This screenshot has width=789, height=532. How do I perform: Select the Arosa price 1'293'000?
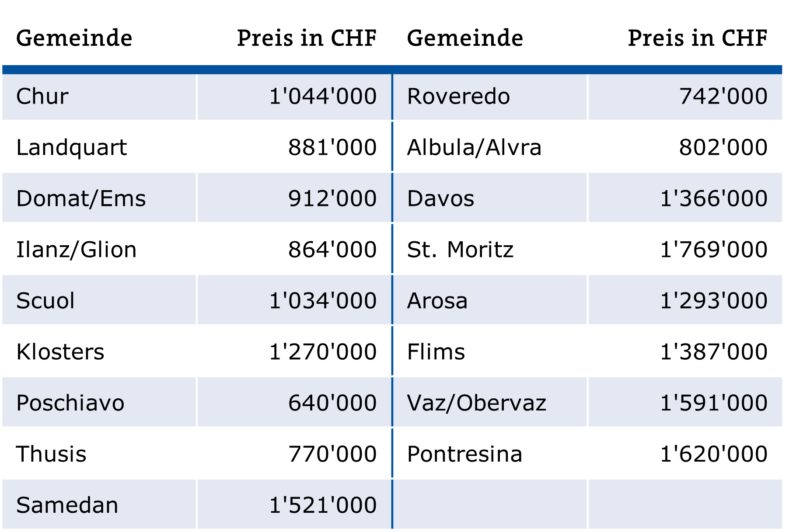713,301
